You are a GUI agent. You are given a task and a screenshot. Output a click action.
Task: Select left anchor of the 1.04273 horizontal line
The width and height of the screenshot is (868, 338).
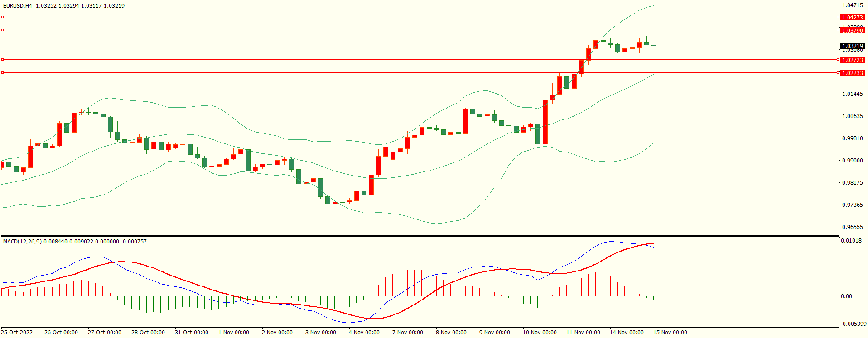tap(2, 17)
